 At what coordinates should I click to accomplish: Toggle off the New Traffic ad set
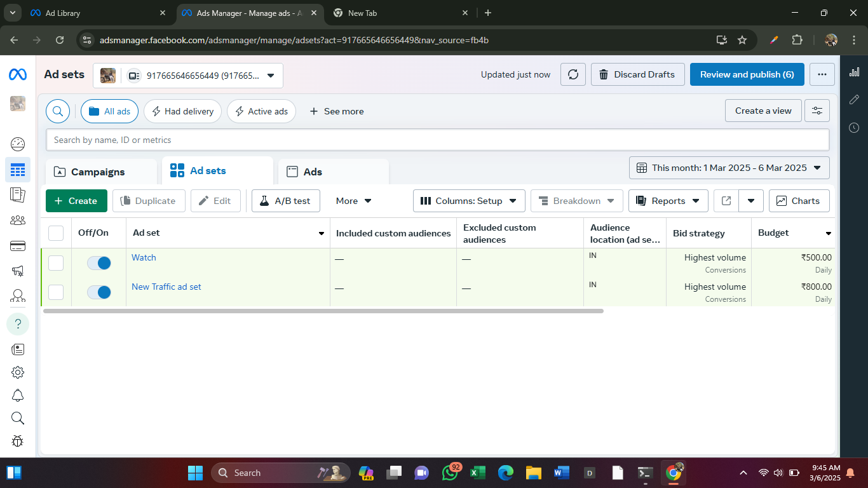(99, 292)
